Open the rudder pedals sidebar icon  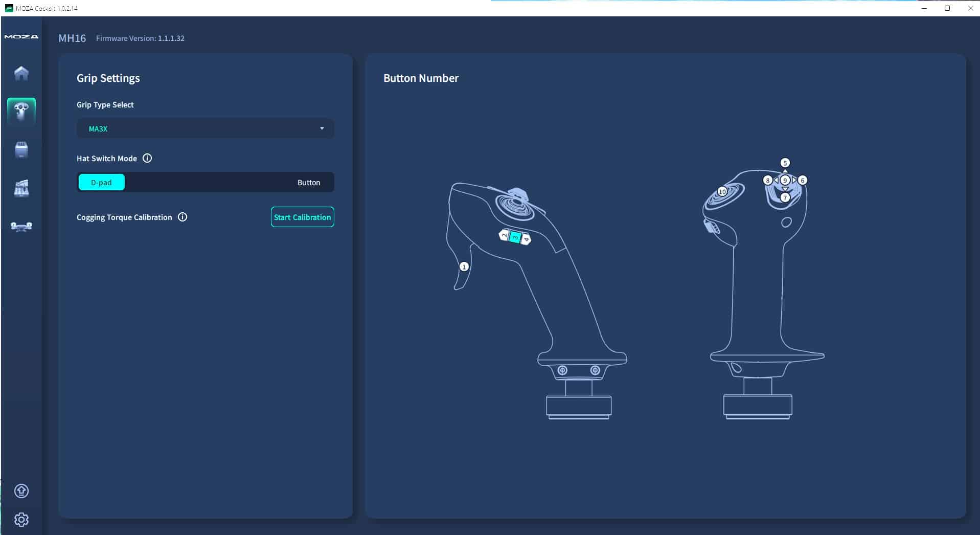21,226
